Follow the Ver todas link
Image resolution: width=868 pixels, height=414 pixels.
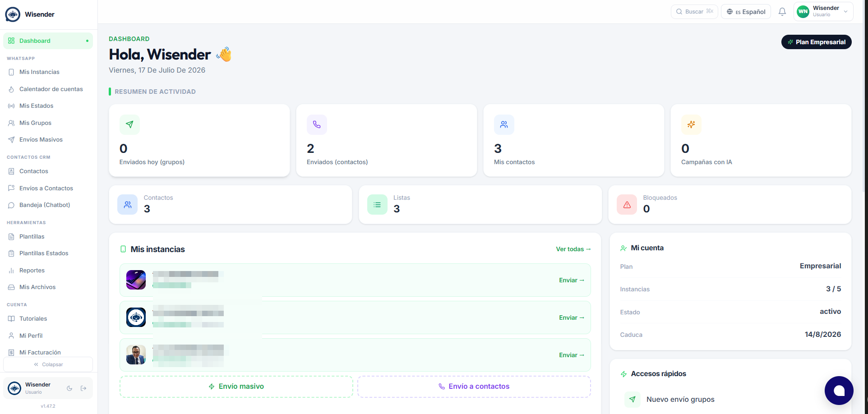click(573, 249)
